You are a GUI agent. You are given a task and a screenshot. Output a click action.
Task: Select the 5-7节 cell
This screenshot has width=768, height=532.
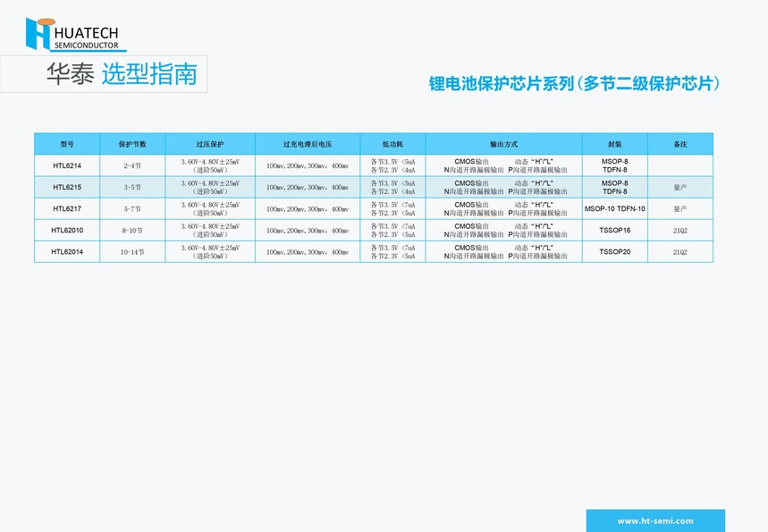132,208
